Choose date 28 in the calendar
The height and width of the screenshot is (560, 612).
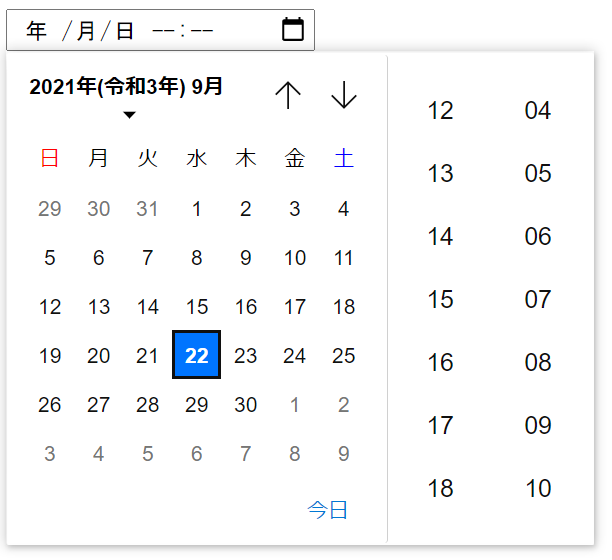[x=147, y=405]
